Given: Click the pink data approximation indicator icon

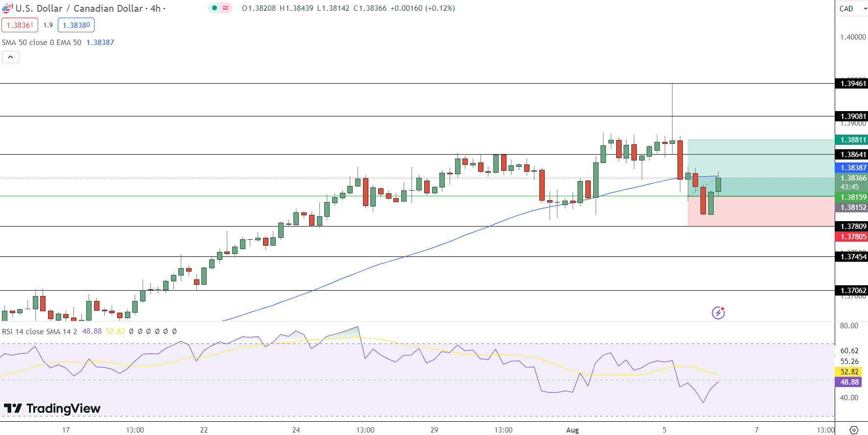Looking at the screenshot, I should tap(225, 8).
